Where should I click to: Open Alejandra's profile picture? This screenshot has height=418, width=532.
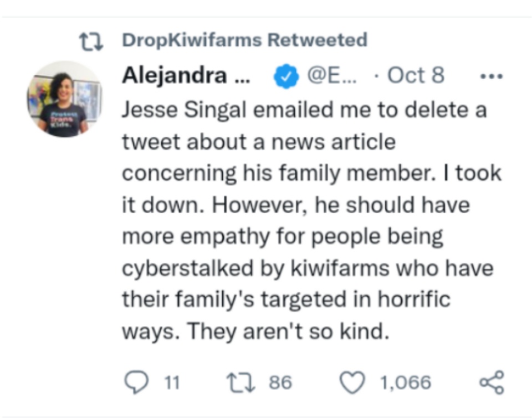click(64, 99)
